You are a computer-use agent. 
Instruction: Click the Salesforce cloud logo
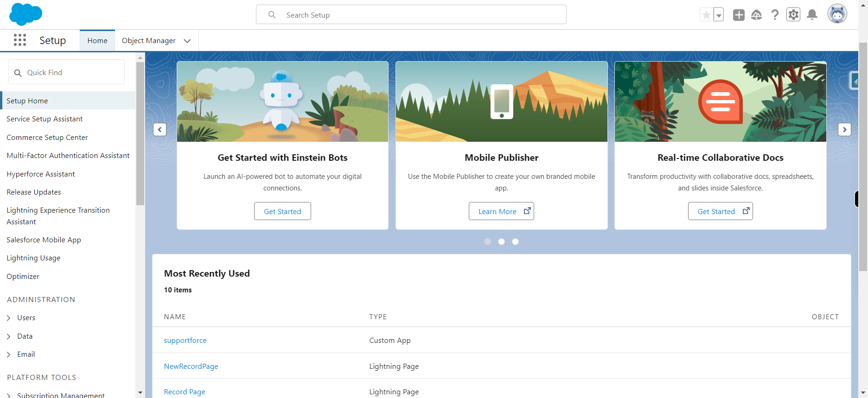26,14
